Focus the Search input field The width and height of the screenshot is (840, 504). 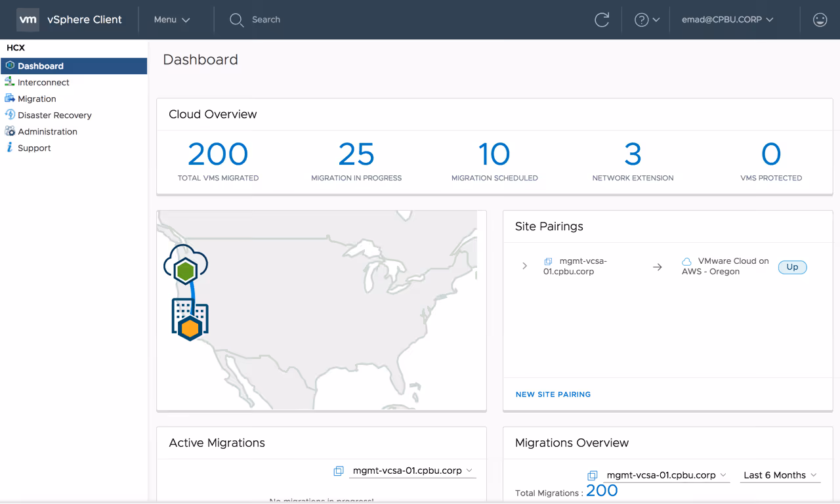[266, 20]
